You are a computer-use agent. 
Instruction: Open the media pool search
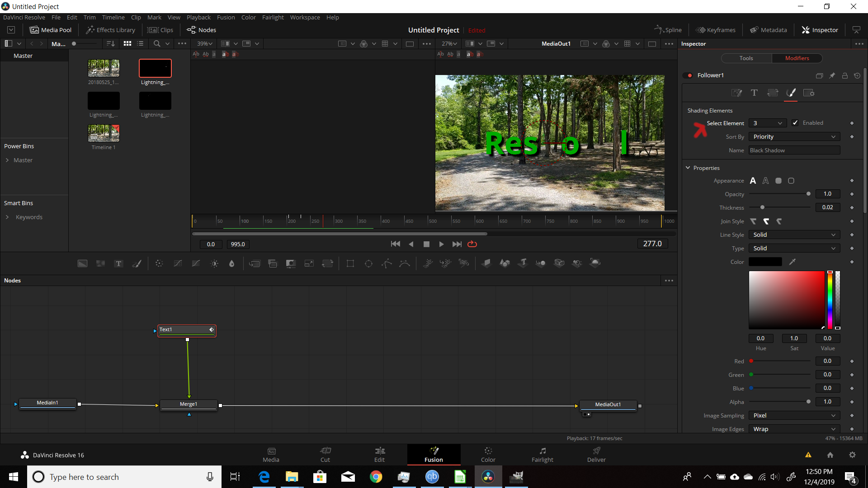tap(157, 43)
